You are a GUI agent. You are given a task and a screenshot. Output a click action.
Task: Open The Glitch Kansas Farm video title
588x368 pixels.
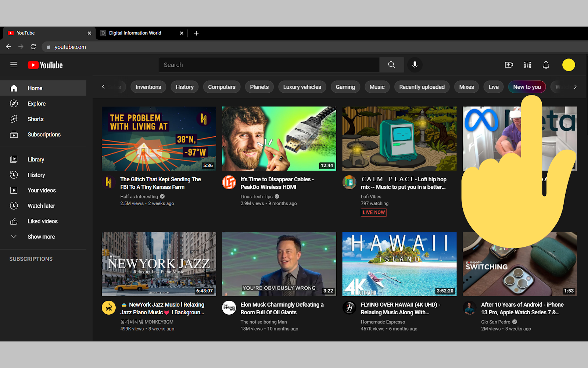(x=161, y=183)
